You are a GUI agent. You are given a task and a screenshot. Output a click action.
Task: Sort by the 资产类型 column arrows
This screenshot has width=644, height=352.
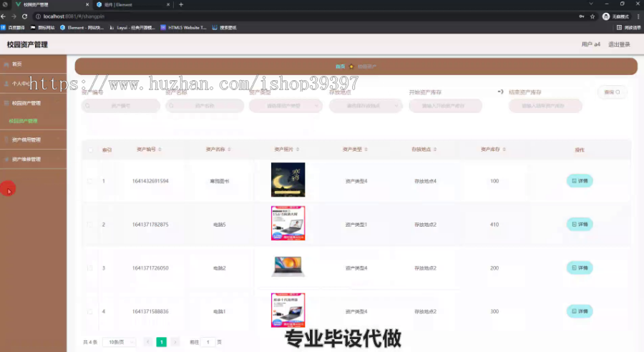366,150
